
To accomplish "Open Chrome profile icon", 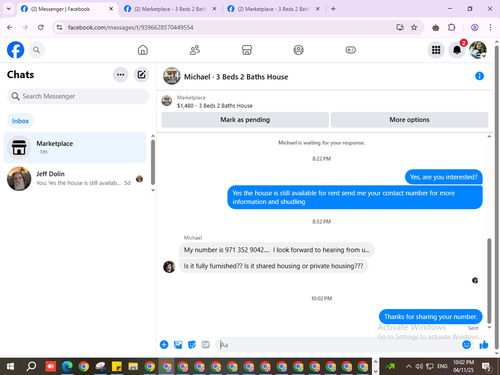I will tap(475, 27).
